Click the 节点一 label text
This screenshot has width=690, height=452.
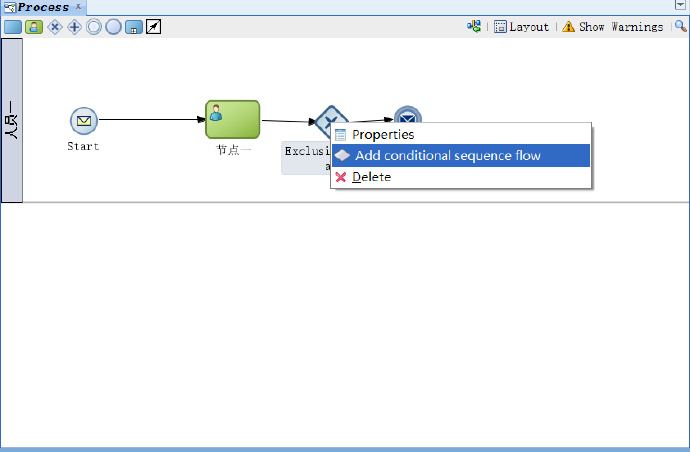(233, 150)
